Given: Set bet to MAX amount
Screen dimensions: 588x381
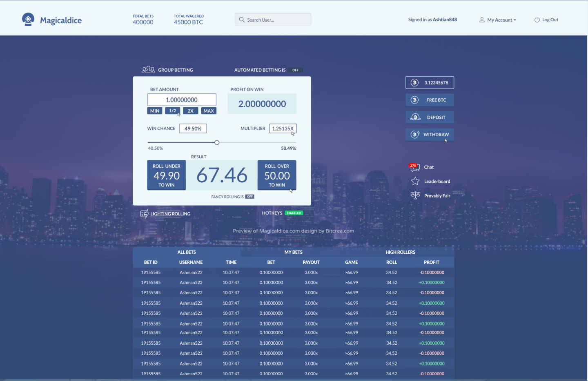Looking at the screenshot, I should click(x=209, y=111).
